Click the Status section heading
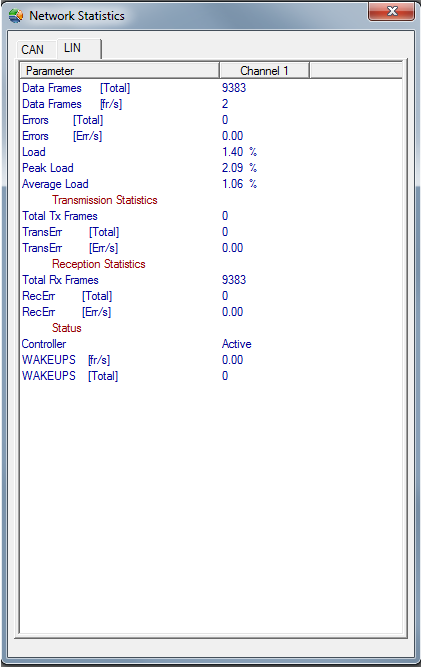This screenshot has height=667, width=421. 66,328
